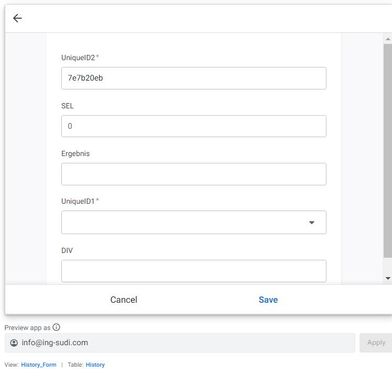Viewport: 392px width, 376px height.
Task: Save the History form
Action: (x=268, y=300)
